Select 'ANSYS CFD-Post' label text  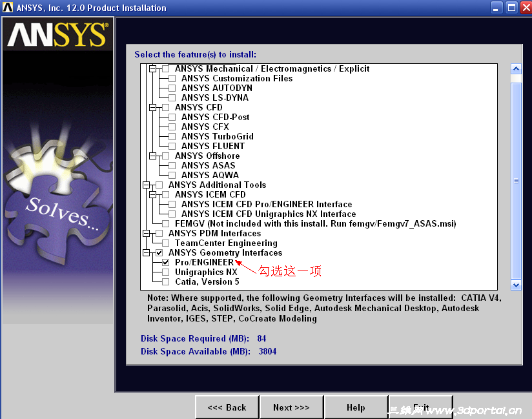[x=215, y=117]
